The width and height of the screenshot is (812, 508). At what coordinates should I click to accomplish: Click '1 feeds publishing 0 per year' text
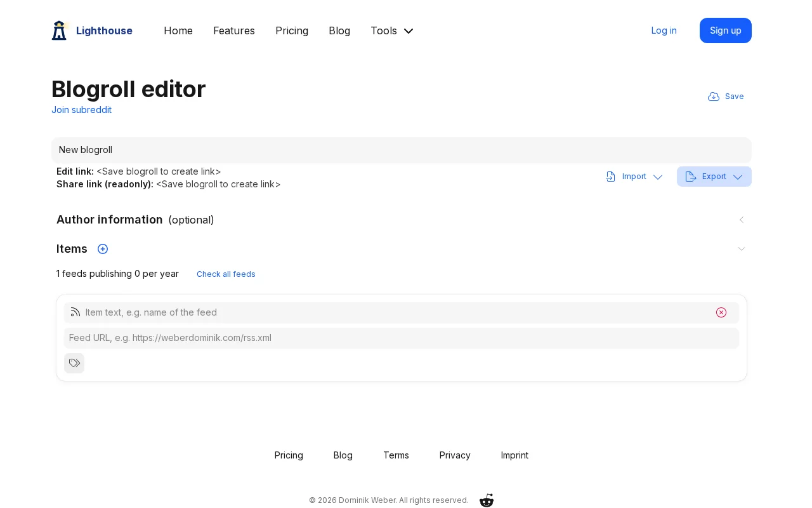pos(117,274)
